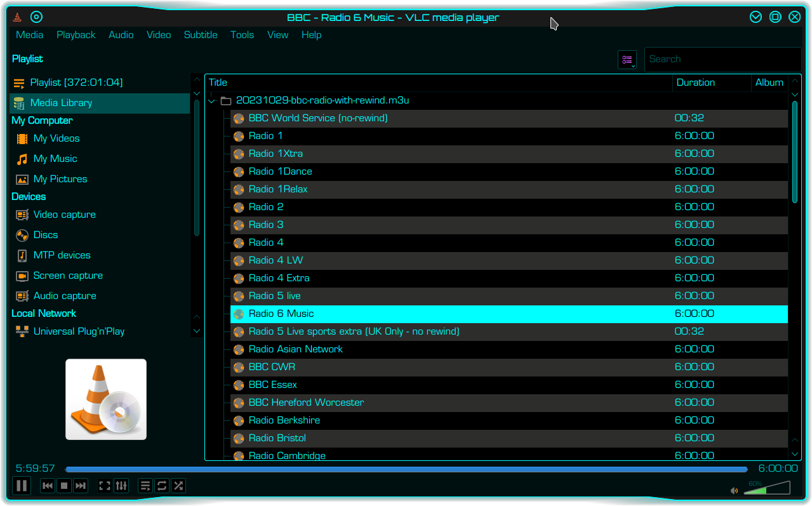Skip to next track button
The image size is (812, 506).
[x=81, y=486]
